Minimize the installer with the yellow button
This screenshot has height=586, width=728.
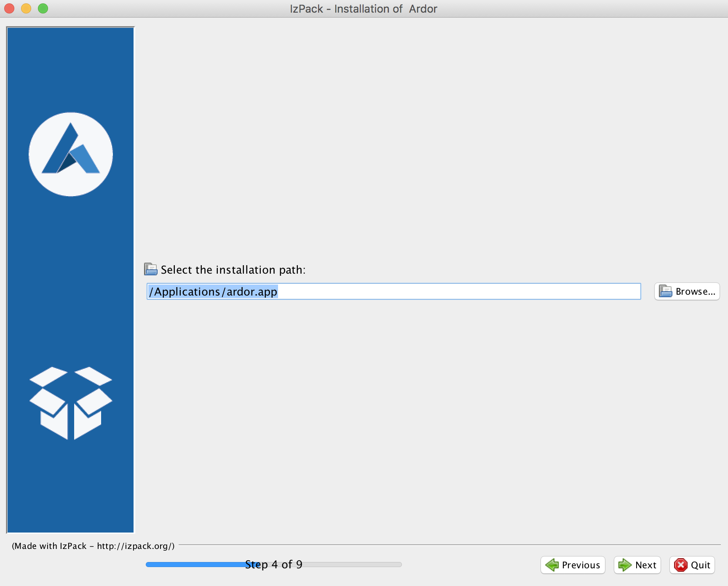pos(26,8)
